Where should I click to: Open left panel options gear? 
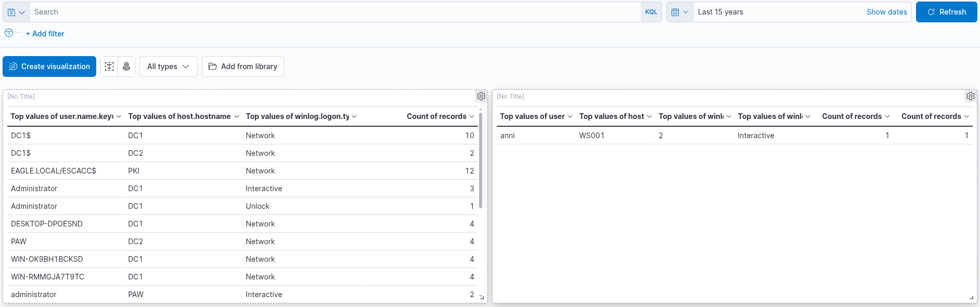pos(481,96)
